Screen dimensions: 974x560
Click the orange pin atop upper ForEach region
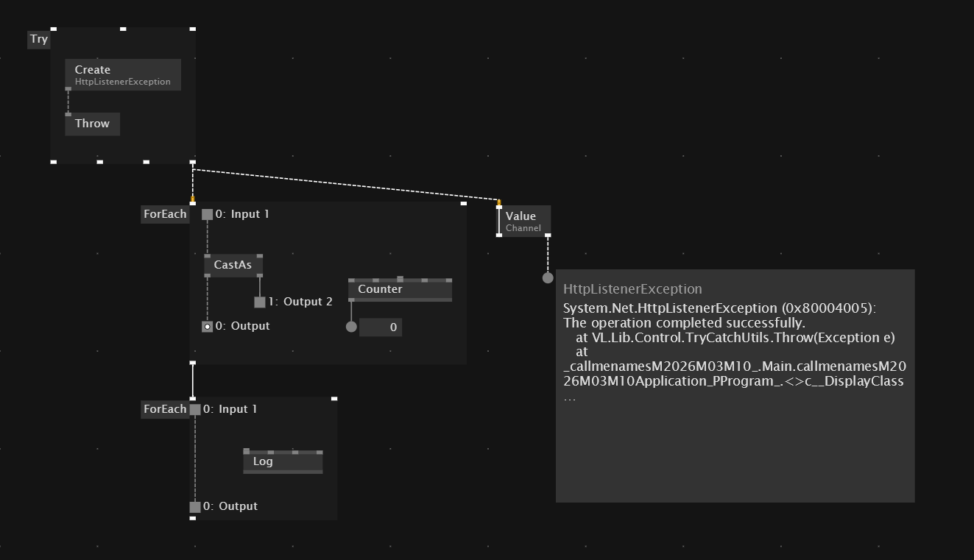point(193,199)
